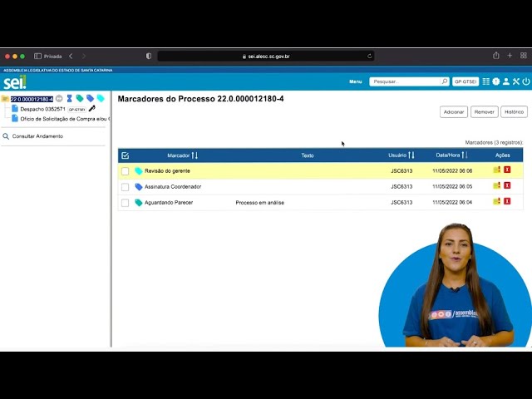Screen dimensions: 532x399
Task: Open Ofício de Solicitação de Compra document
Action: click(x=65, y=119)
